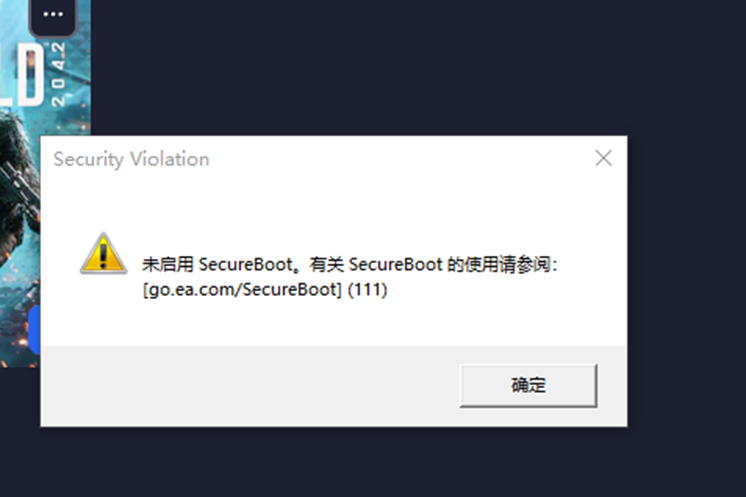Click the 的使用请参阅 text in dialog
Viewport: 746px width, 497px height.
(x=499, y=264)
